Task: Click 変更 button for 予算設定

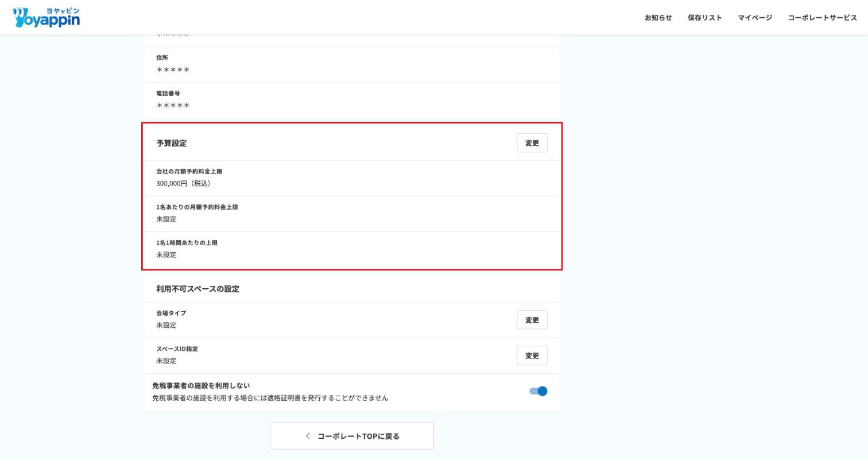Action: pos(532,143)
